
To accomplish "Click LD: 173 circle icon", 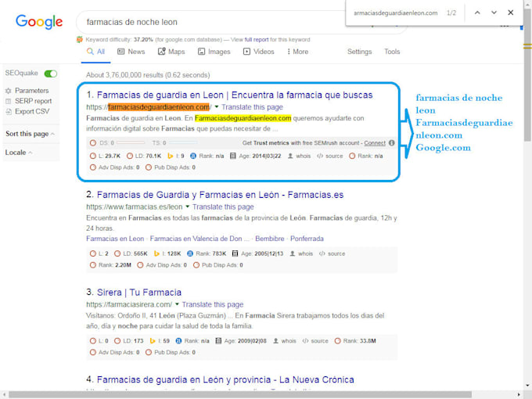I will (x=117, y=341).
